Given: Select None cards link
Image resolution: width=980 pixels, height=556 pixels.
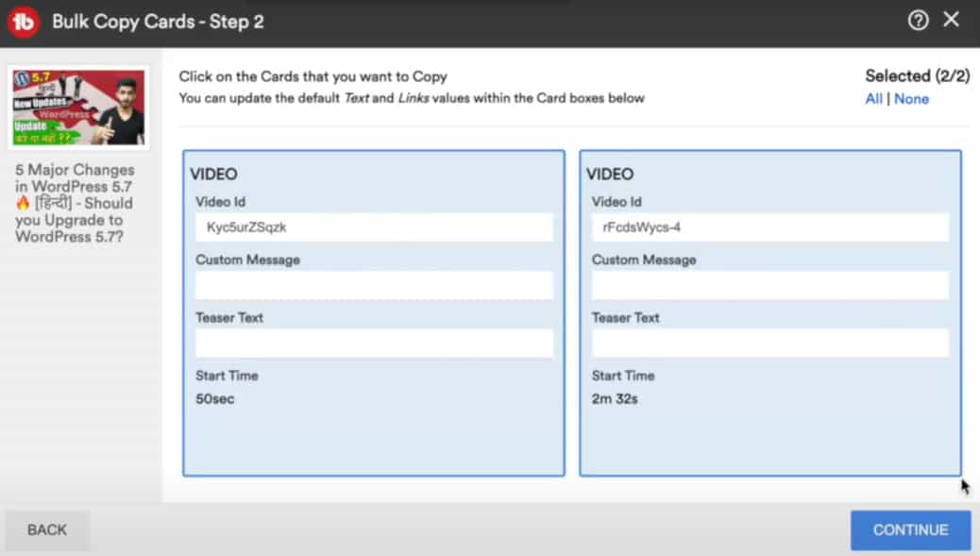Looking at the screenshot, I should pos(911,99).
